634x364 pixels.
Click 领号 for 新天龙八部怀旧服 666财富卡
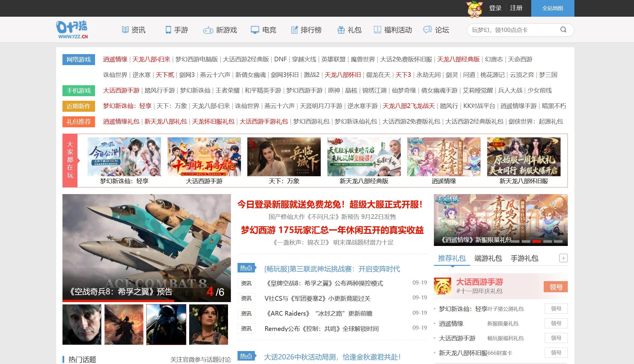pyautogui.click(x=556, y=353)
